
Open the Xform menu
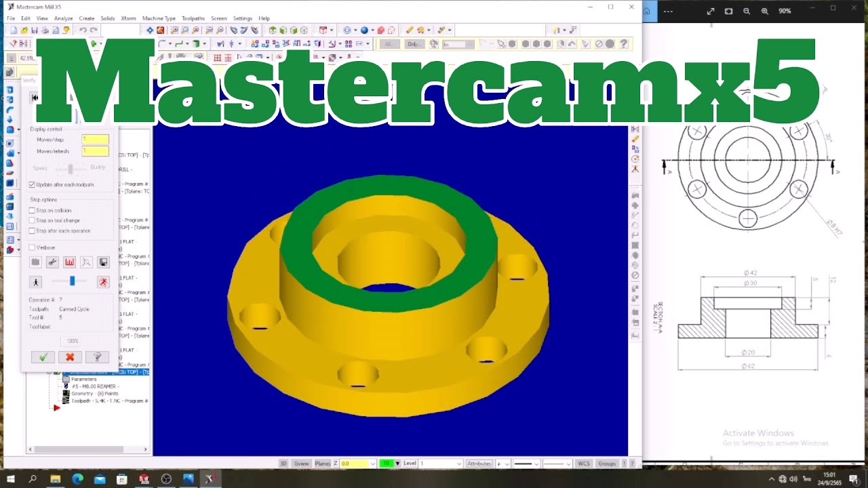128,18
